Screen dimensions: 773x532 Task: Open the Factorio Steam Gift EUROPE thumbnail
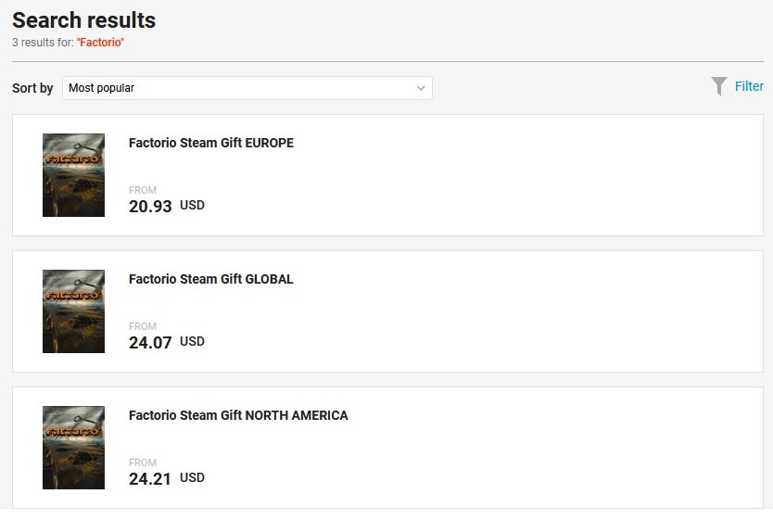coord(73,175)
